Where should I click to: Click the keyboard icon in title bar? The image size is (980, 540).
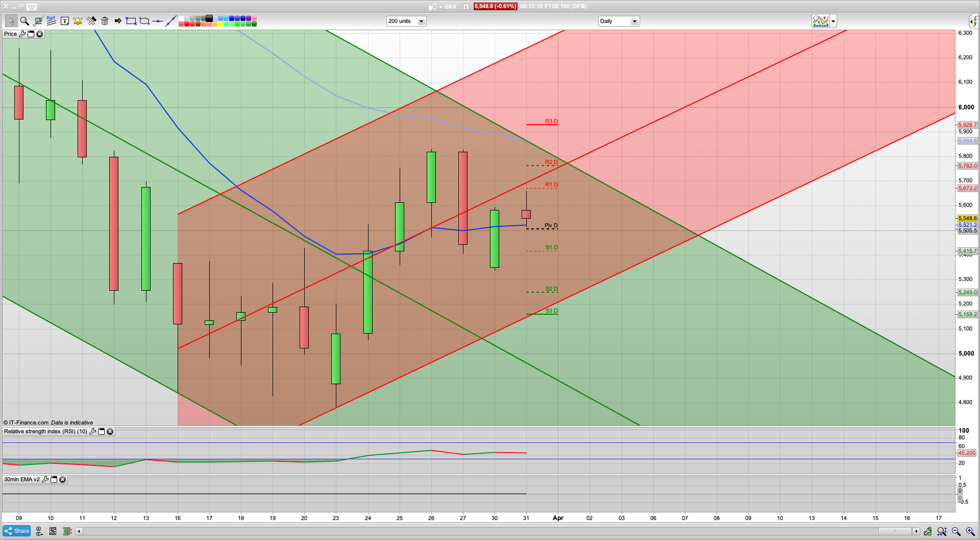(32, 7)
